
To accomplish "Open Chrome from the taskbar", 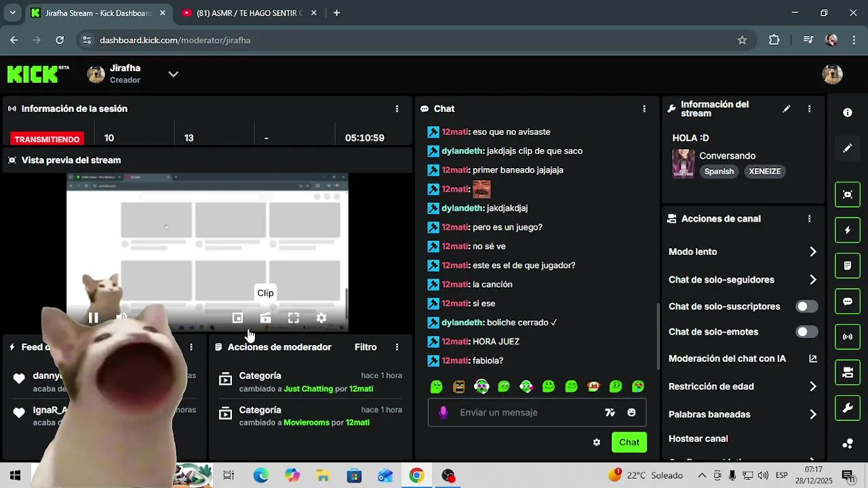I will pyautogui.click(x=416, y=476).
